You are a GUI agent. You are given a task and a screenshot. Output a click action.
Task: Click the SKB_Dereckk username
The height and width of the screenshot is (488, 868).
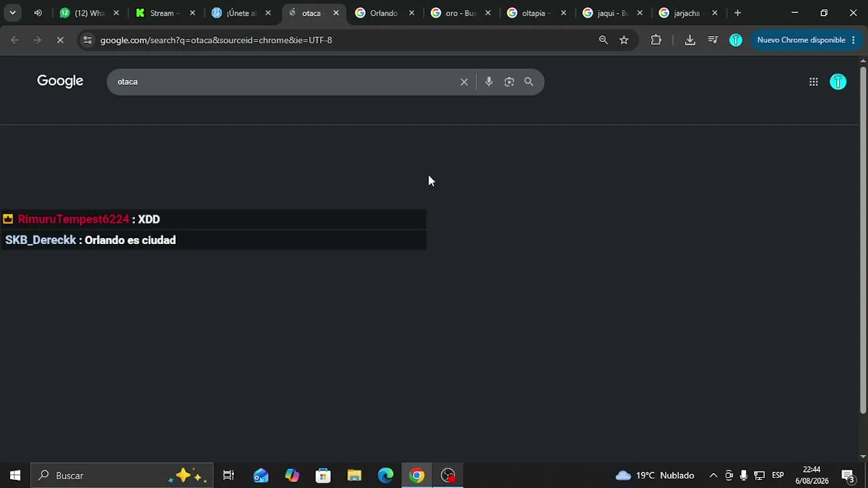(x=41, y=240)
